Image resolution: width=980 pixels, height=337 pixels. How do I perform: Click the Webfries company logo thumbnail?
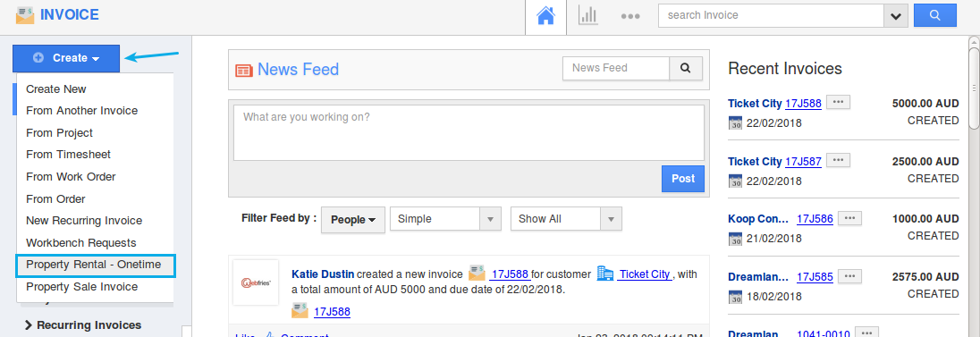(x=256, y=282)
